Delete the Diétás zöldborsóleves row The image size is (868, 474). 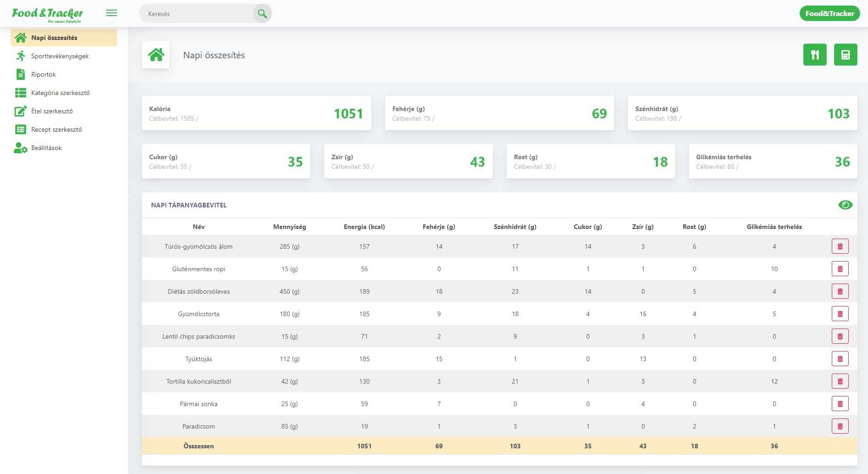tap(840, 291)
